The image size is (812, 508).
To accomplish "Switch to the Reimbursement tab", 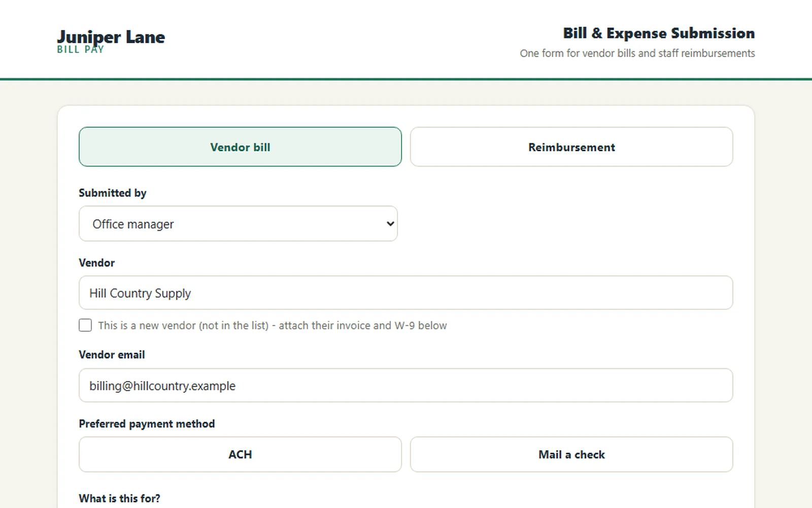I will click(x=571, y=147).
